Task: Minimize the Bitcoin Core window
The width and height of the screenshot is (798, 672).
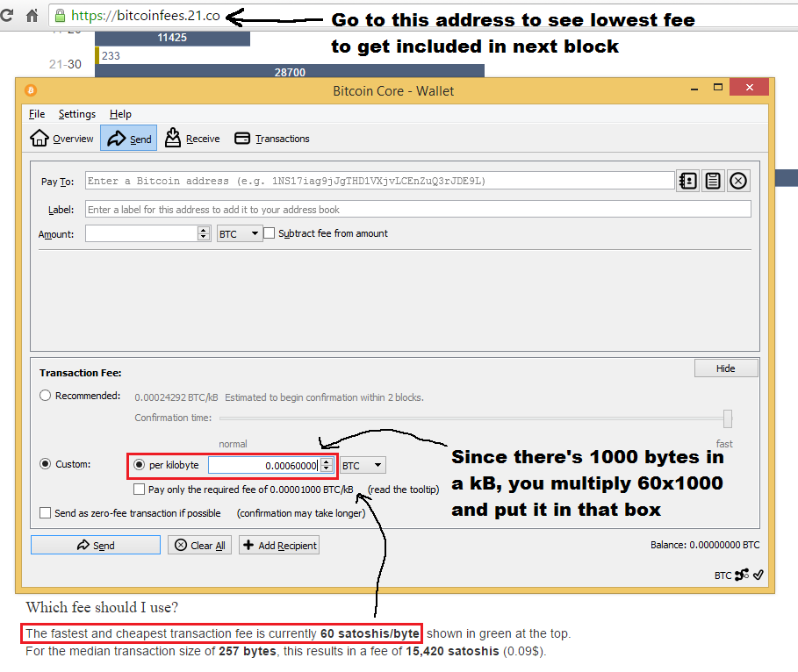Action: tap(694, 88)
